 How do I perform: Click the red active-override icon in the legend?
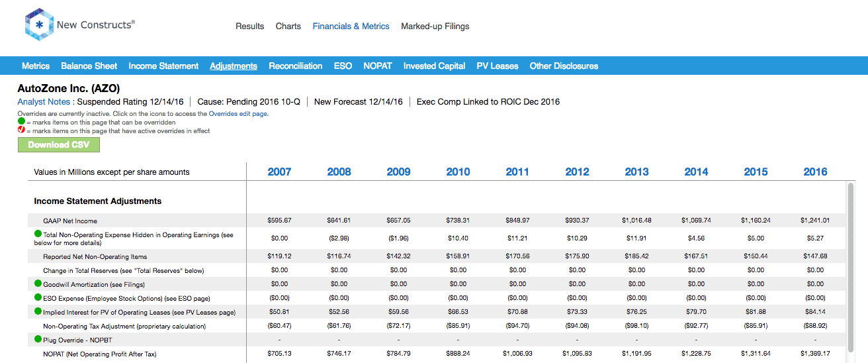pyautogui.click(x=21, y=130)
